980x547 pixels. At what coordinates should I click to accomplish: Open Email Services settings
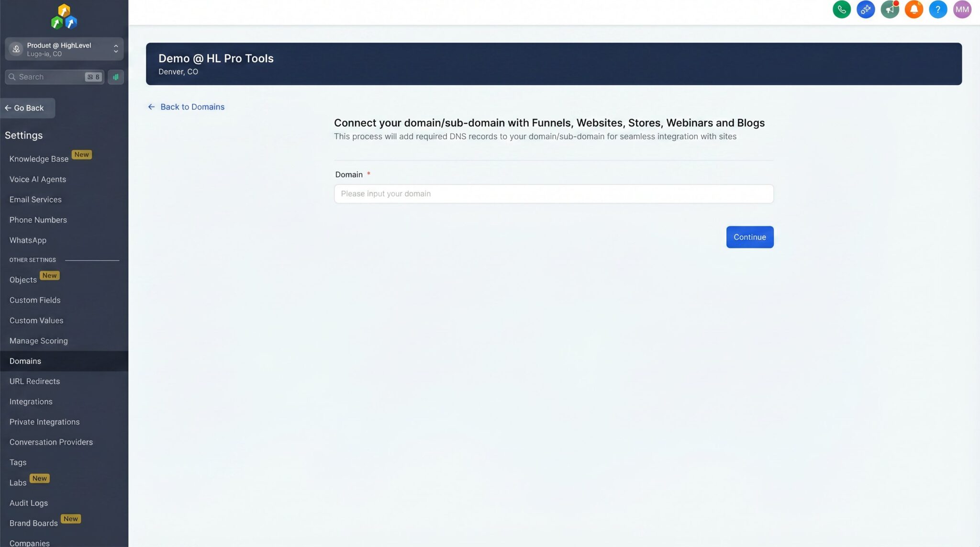tap(35, 200)
